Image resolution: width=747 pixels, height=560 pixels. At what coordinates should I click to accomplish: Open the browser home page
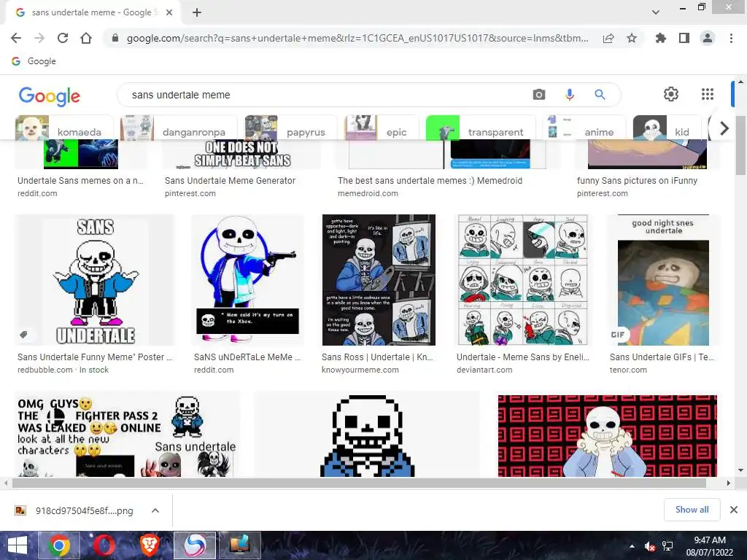point(86,38)
